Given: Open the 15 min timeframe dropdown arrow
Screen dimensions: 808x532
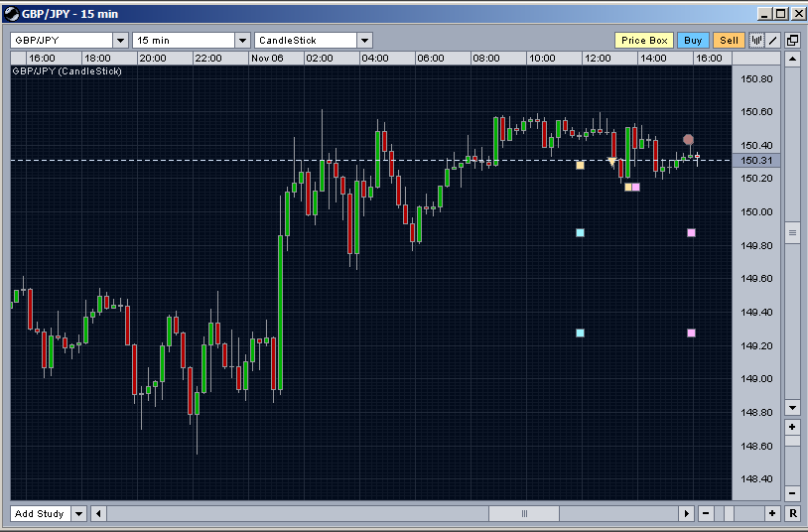Looking at the screenshot, I should (243, 41).
